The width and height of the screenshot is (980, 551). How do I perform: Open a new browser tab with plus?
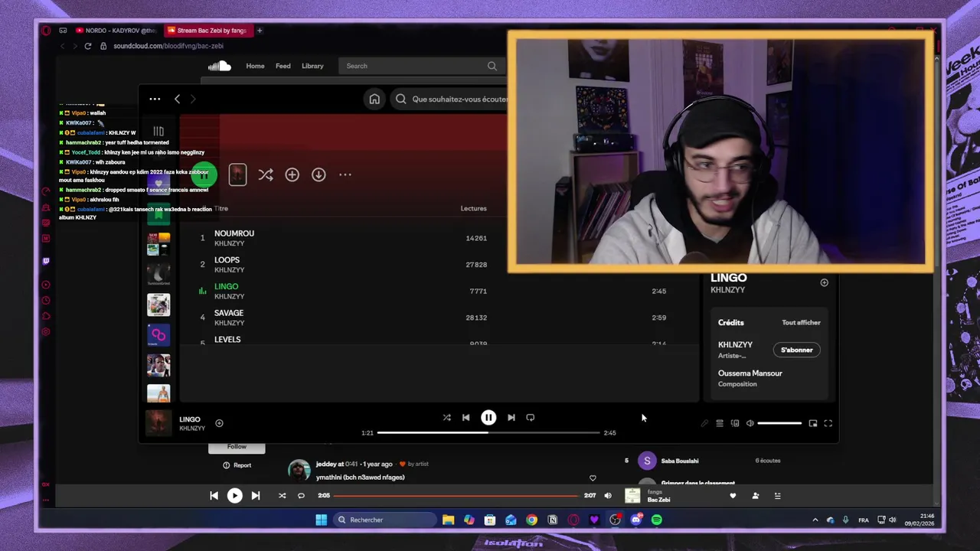(260, 31)
